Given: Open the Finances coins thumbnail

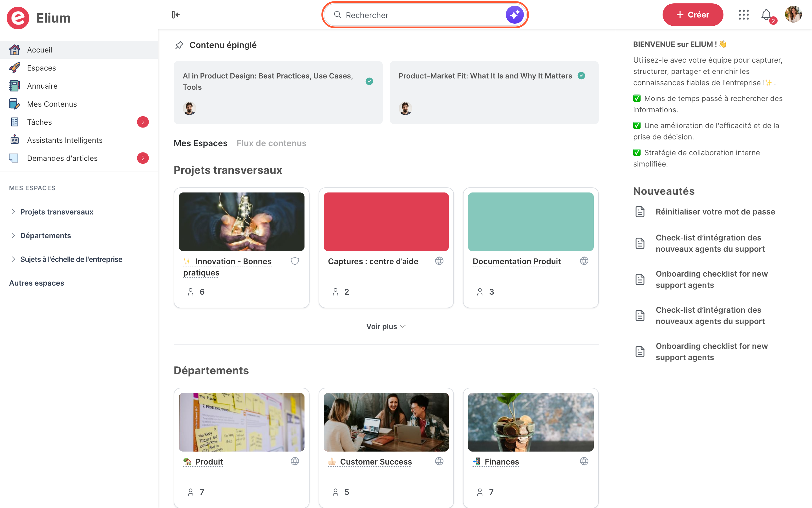Looking at the screenshot, I should [x=531, y=422].
